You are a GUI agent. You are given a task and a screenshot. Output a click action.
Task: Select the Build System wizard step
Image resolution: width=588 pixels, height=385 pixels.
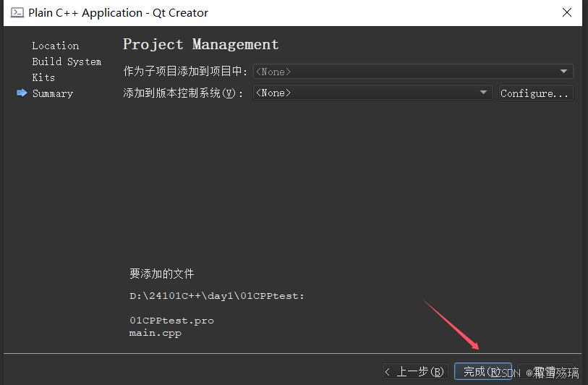(x=67, y=62)
